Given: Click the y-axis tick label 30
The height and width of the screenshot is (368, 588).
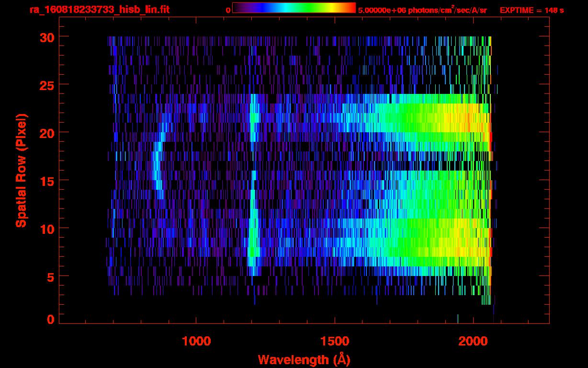Looking at the screenshot, I should [x=46, y=37].
